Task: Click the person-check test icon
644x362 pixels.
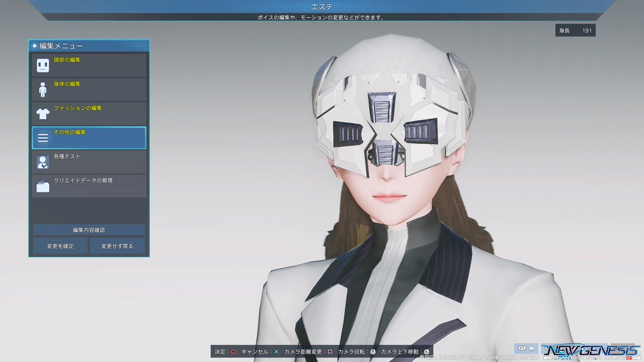Action: point(43,162)
